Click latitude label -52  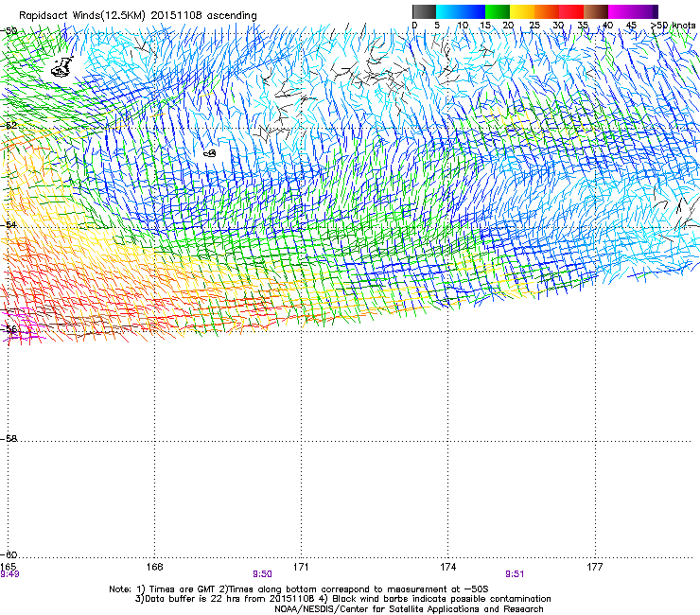(9, 126)
